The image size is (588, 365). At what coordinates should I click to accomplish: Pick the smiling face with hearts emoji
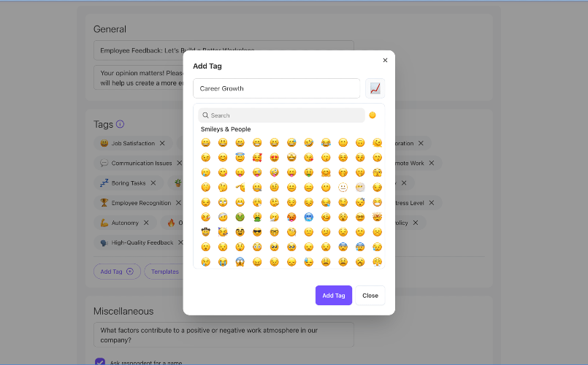pyautogui.click(x=257, y=158)
